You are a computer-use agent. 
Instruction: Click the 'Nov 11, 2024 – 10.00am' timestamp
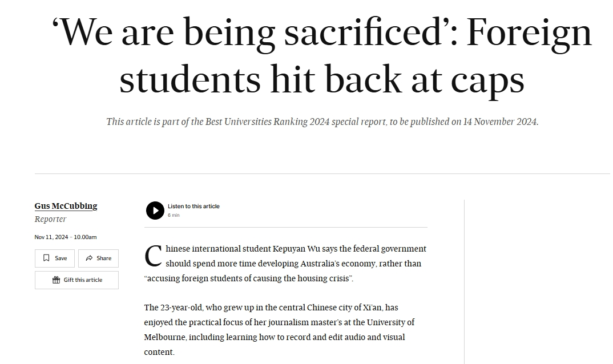(65, 237)
